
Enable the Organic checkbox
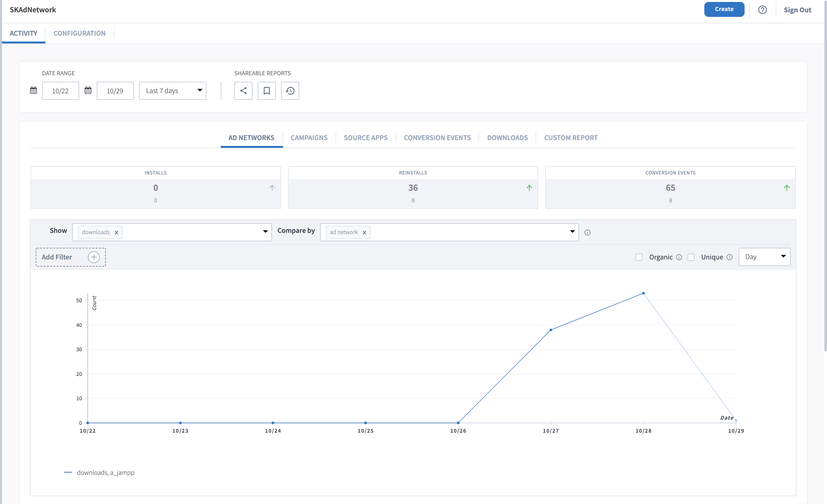tap(639, 257)
